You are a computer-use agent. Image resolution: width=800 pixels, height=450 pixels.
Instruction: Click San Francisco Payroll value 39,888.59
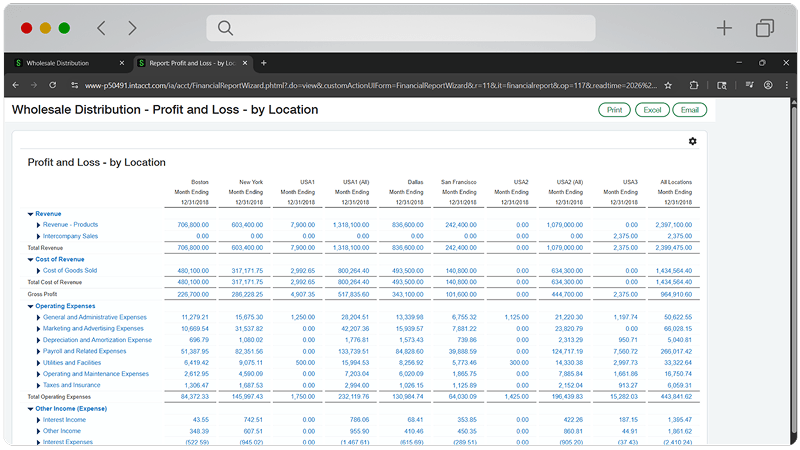(x=462, y=352)
